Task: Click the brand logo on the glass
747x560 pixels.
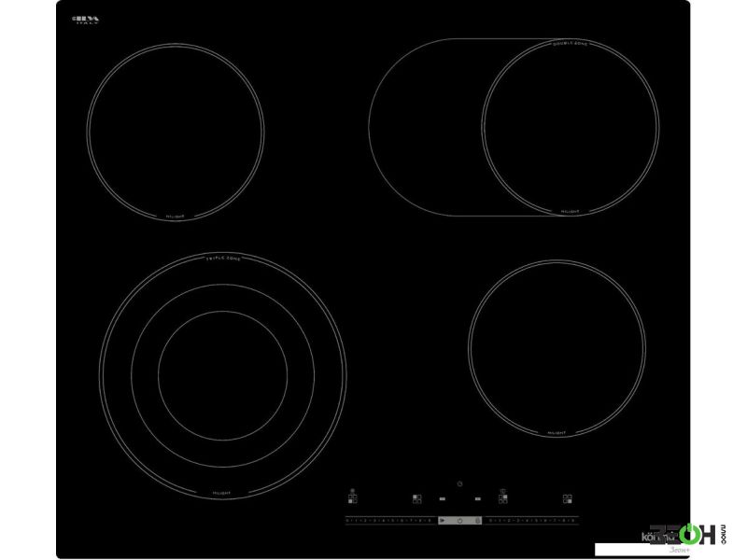Action: [86, 20]
